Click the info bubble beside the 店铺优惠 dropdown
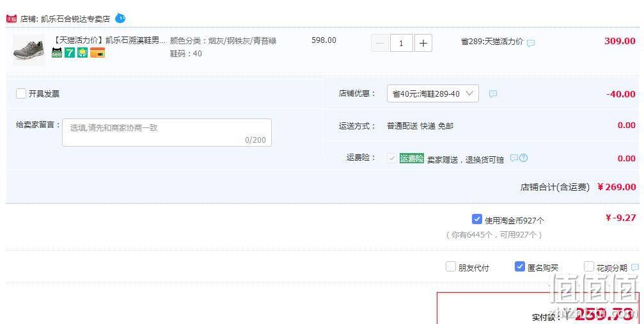Image resolution: width=644 pixels, height=324 pixels. point(493,93)
